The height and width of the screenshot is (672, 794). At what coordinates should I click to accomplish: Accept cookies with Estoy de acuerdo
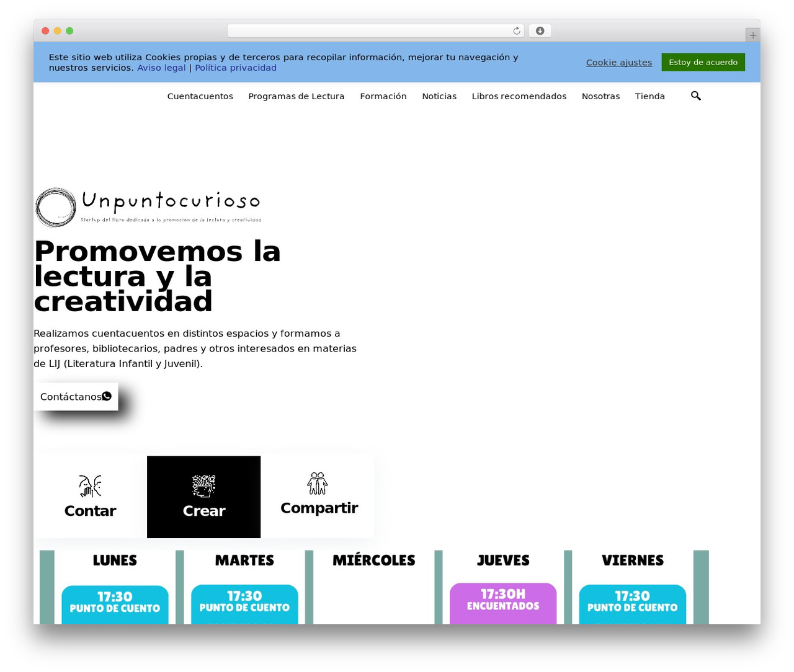click(x=703, y=62)
